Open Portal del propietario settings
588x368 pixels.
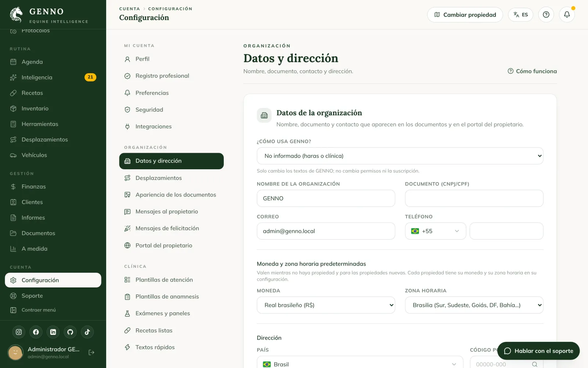coord(171,245)
